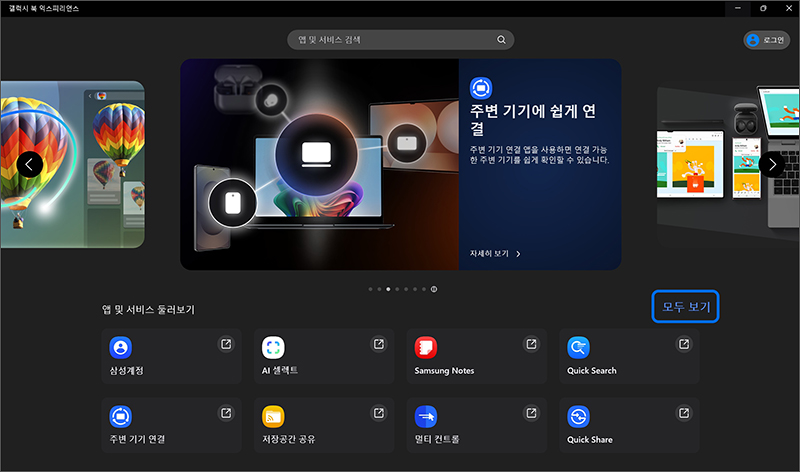Pause the carousel autoplay
This screenshot has height=472, width=800.
click(434, 289)
